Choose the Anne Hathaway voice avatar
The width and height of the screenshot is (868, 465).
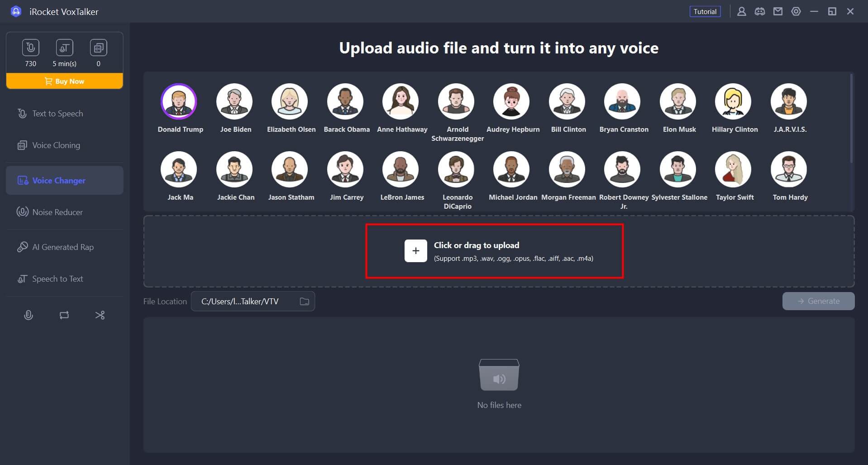point(401,101)
